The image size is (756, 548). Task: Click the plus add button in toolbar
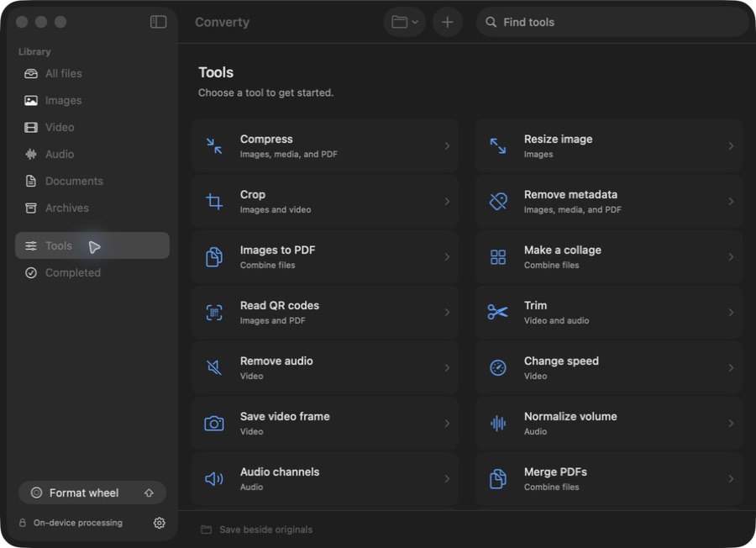pos(448,22)
